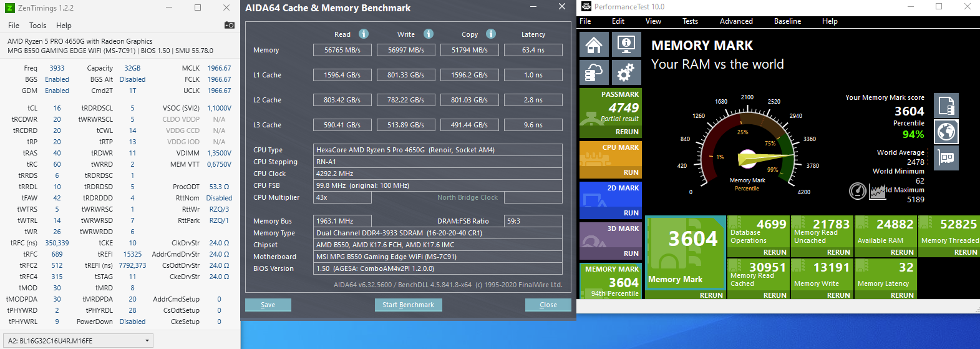Switch to the distribution chart icon
The image size is (980, 349).
[x=878, y=191]
